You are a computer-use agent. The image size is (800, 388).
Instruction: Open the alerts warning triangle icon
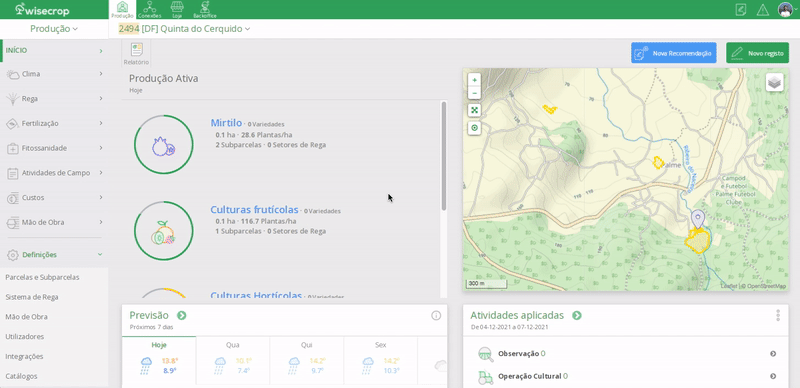click(x=762, y=10)
